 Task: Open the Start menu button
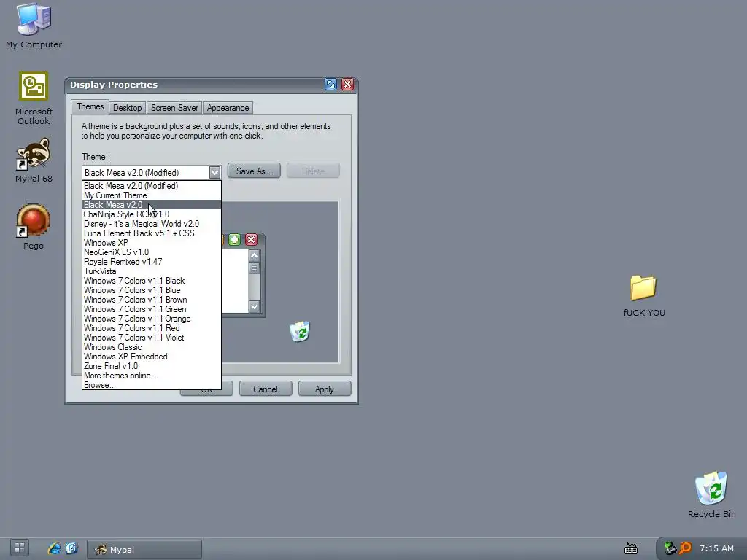coord(20,548)
